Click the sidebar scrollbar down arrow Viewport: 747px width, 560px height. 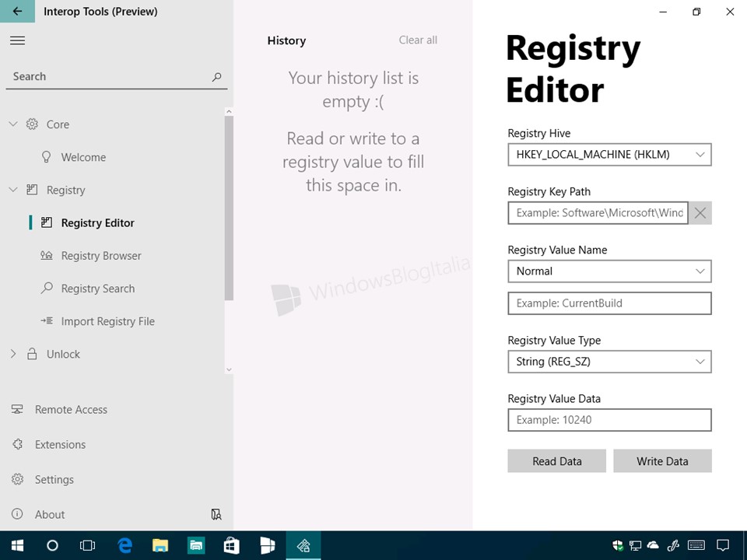229,369
